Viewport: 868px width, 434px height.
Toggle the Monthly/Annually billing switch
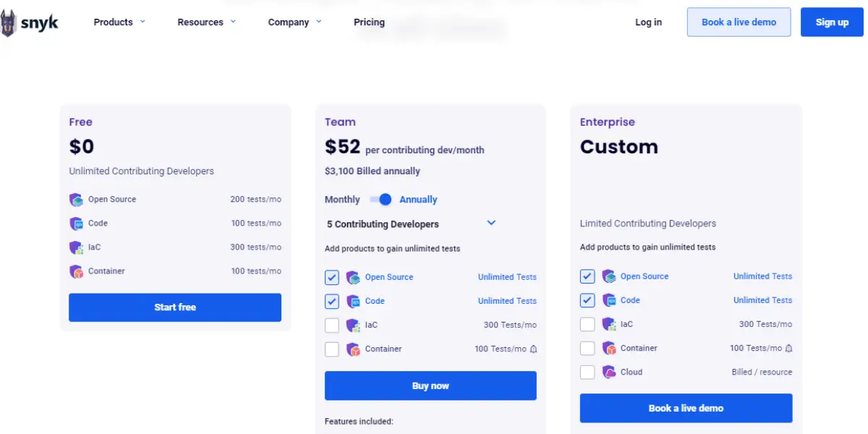[x=380, y=200]
